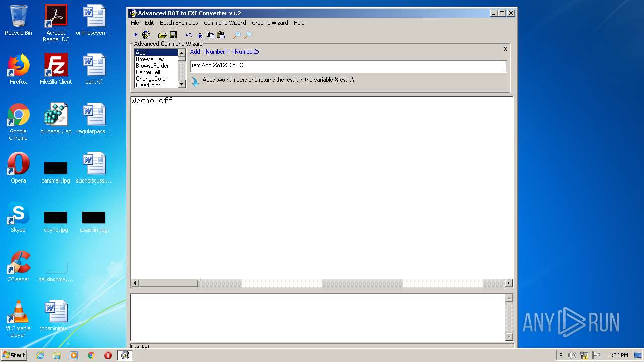Click editor horizontal scrollbar left arrow
Viewport: 644px width, 362px height.
pyautogui.click(x=135, y=283)
